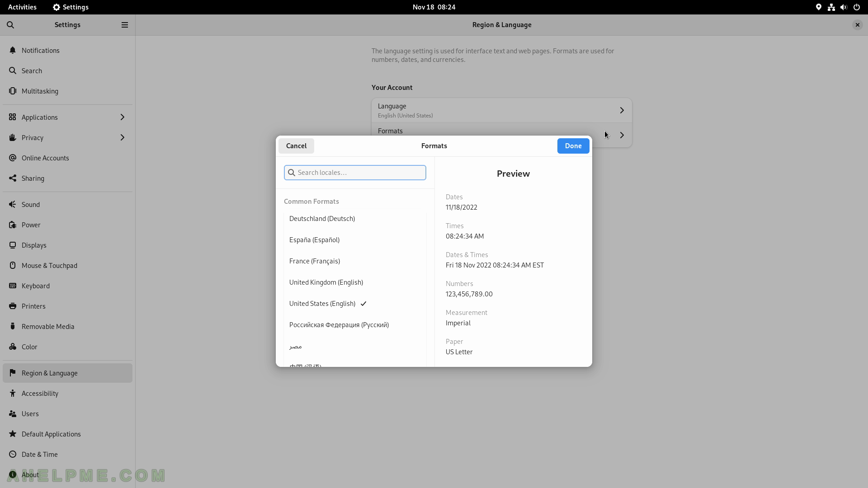This screenshot has width=868, height=488.
Task: Click the Removable Media icon
Action: (13, 326)
